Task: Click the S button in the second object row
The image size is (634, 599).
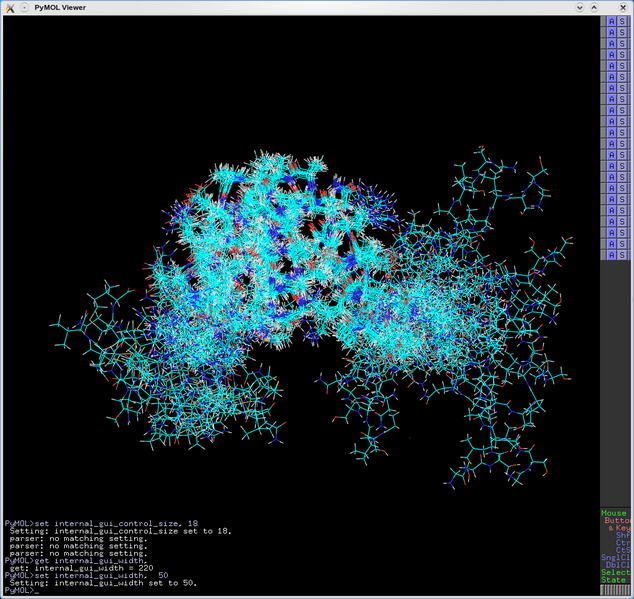Action: [623, 32]
